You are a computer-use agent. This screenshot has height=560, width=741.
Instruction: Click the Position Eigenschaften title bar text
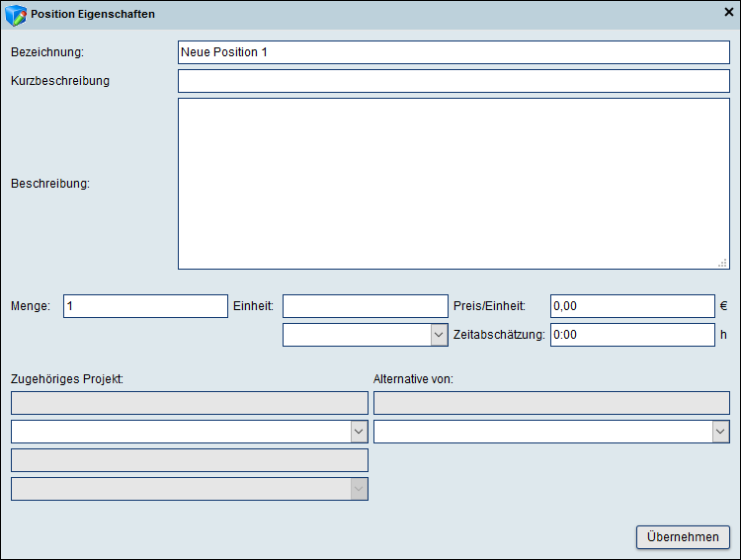93,15
